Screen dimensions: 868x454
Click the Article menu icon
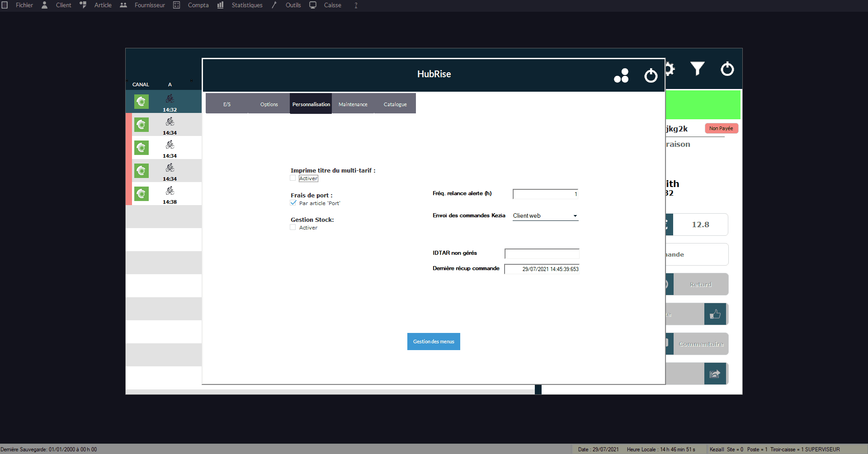point(83,5)
